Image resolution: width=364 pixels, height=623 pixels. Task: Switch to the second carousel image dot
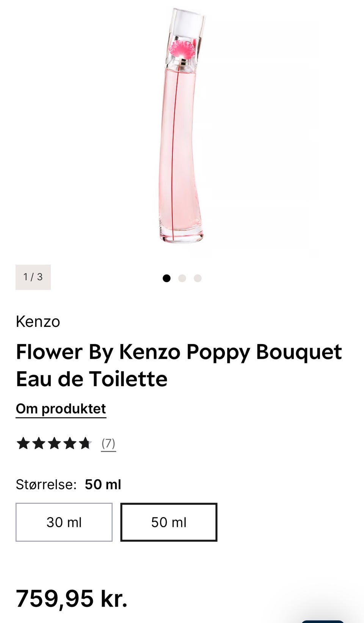click(182, 278)
